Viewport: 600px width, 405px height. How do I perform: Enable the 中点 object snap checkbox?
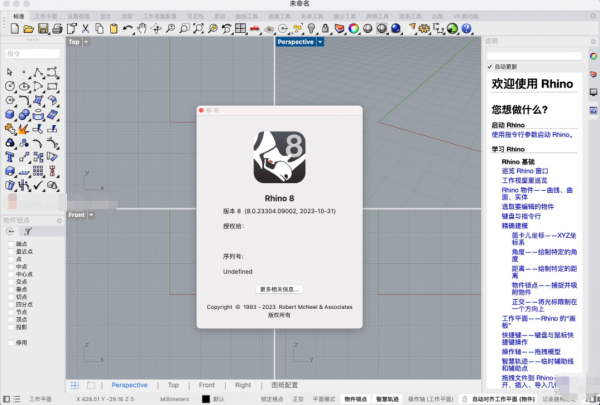11,267
